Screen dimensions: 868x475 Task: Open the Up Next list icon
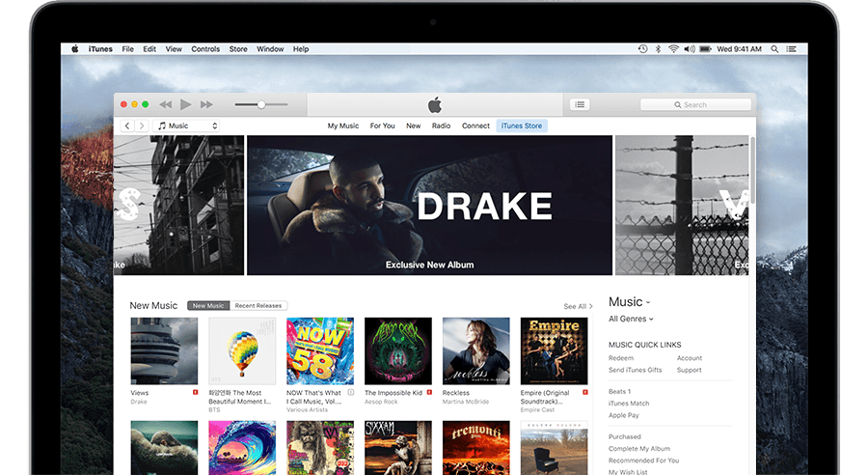click(x=579, y=104)
